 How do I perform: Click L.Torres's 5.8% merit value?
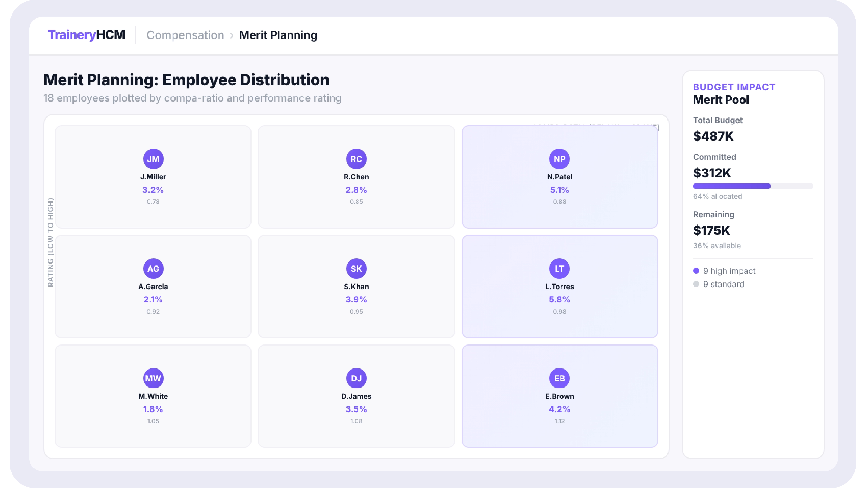(559, 299)
